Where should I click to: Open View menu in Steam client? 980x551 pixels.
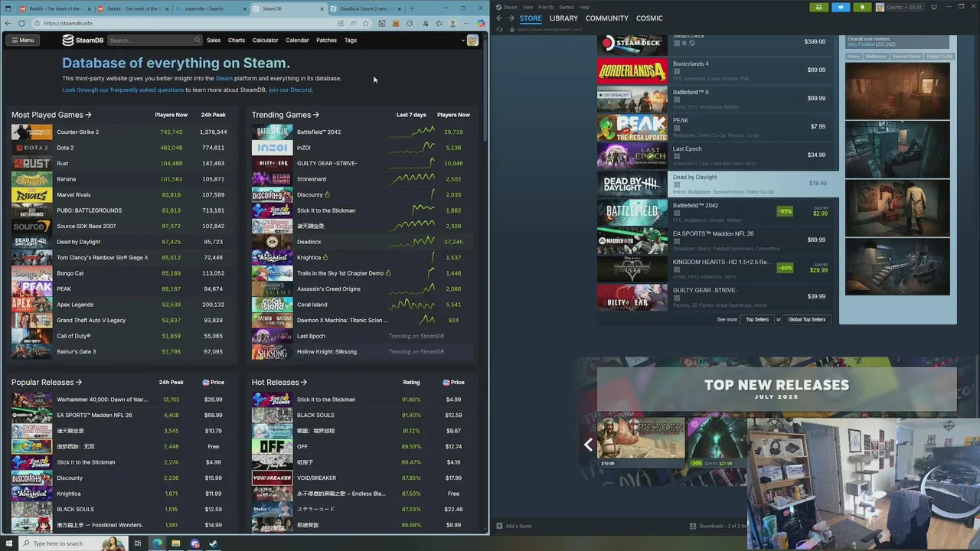(528, 7)
